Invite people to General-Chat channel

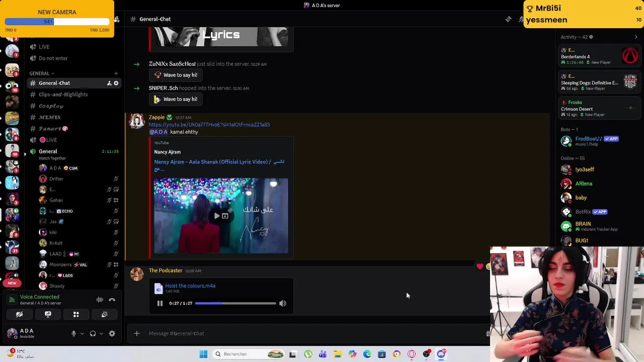coord(109,83)
